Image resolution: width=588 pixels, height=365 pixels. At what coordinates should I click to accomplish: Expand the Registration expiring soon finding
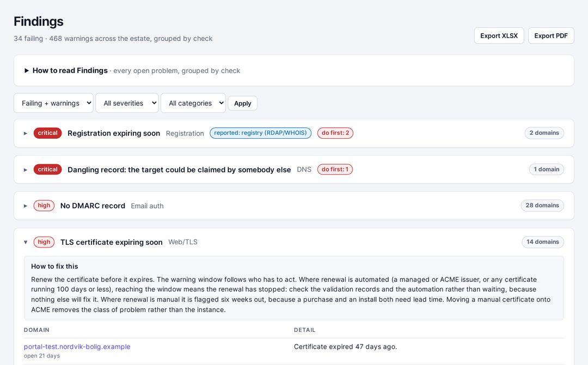click(x=293, y=133)
